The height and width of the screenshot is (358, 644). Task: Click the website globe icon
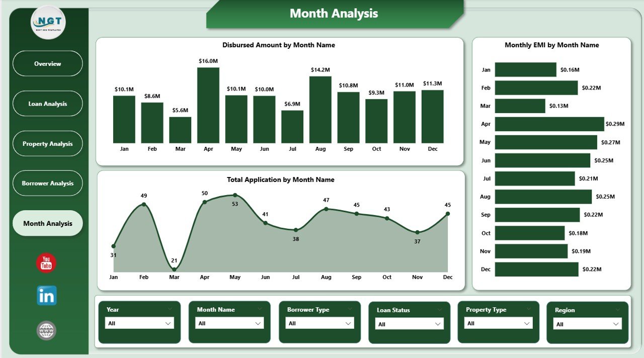45,330
